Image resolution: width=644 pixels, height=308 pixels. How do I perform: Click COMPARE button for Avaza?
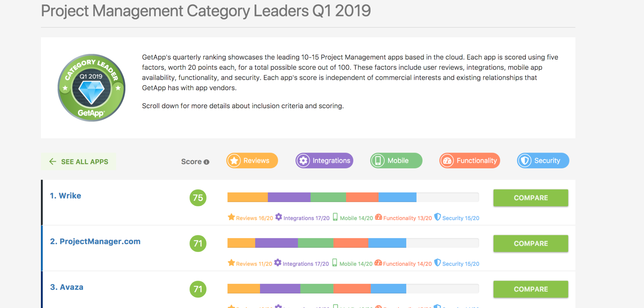tap(531, 289)
